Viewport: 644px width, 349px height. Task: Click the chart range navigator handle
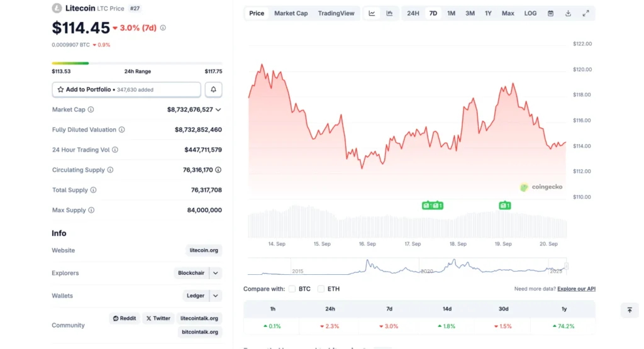pos(567,266)
